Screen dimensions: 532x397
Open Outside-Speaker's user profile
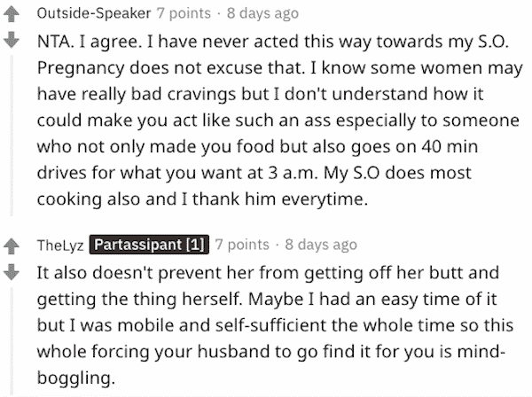(x=94, y=13)
